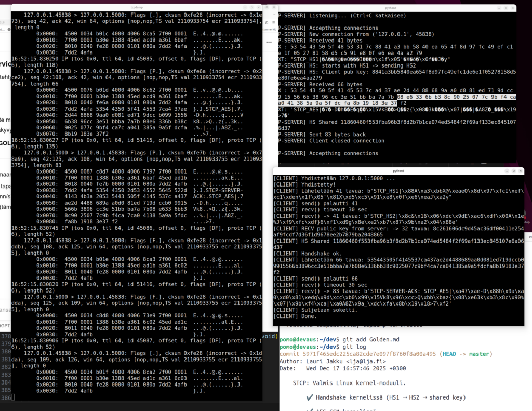
Task: Click the home icon in the Firefox sidebar popup
Action: pyautogui.click(x=267, y=22)
